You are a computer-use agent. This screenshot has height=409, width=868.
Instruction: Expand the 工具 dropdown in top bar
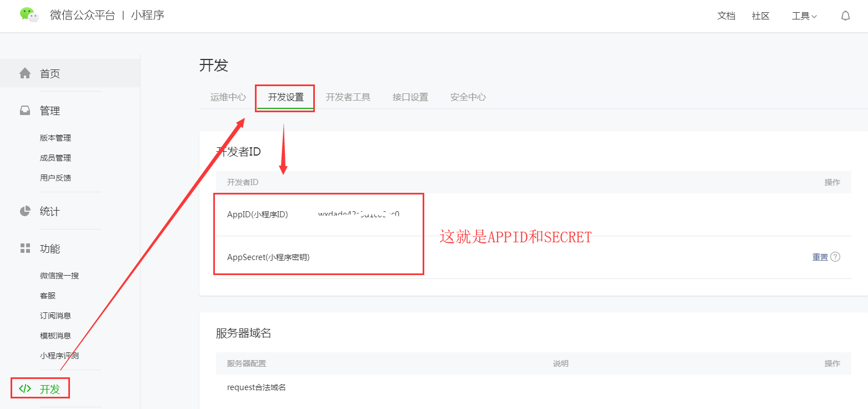804,16
